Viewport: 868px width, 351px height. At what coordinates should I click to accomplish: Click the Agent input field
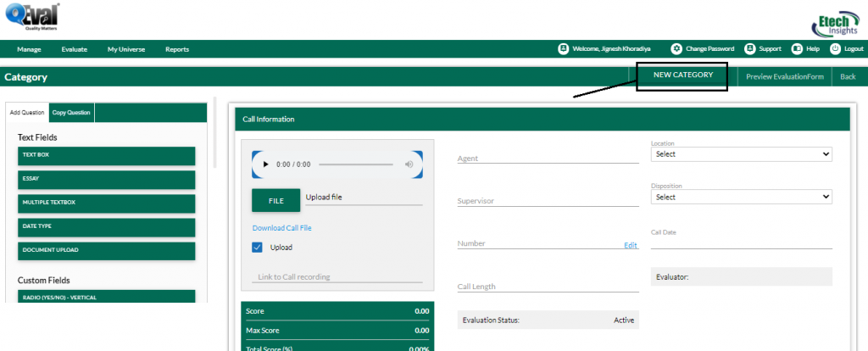point(548,158)
